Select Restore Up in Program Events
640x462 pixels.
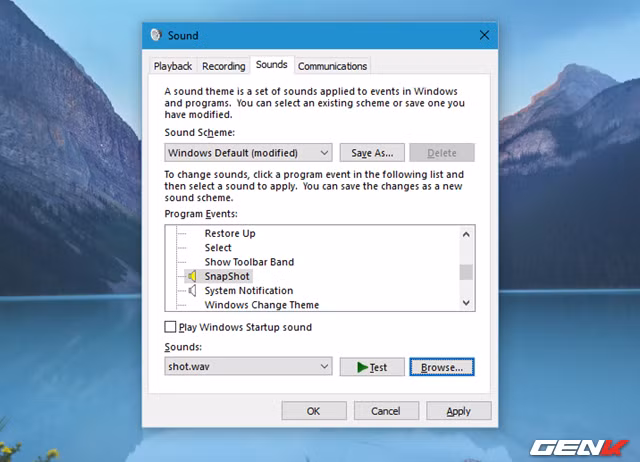(229, 234)
